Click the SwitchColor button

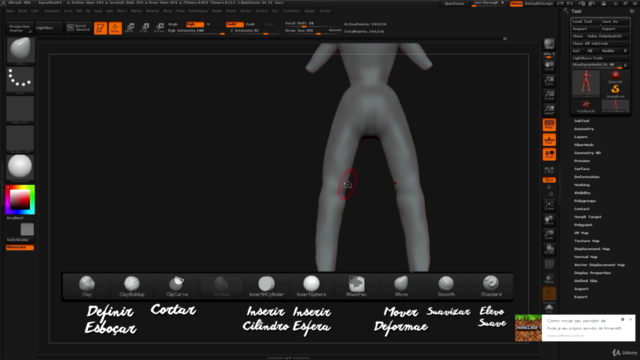[x=20, y=240]
